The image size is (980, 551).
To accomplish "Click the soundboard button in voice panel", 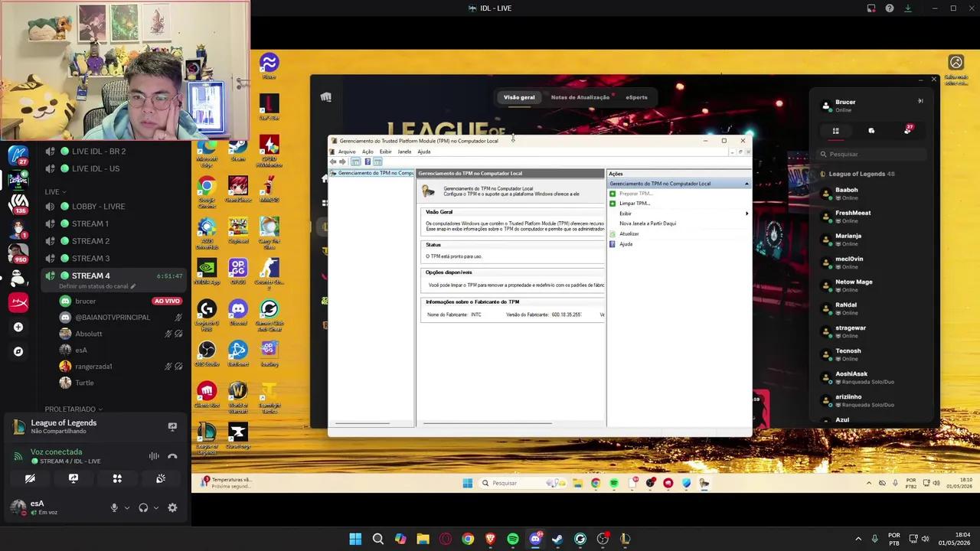I will 161,478.
